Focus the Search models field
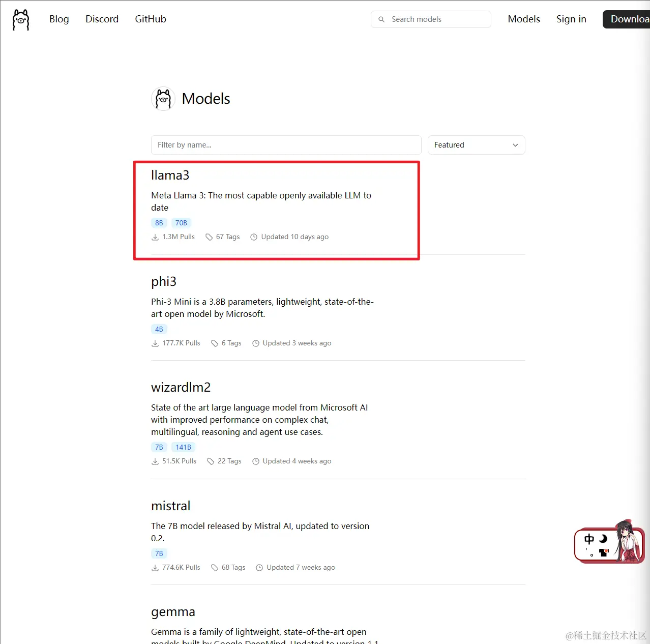The image size is (650, 644). pos(431,19)
